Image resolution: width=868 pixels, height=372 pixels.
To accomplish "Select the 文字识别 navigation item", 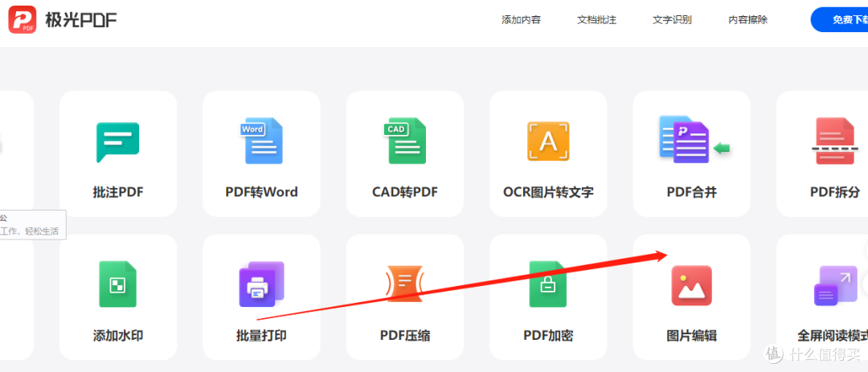I will point(672,20).
